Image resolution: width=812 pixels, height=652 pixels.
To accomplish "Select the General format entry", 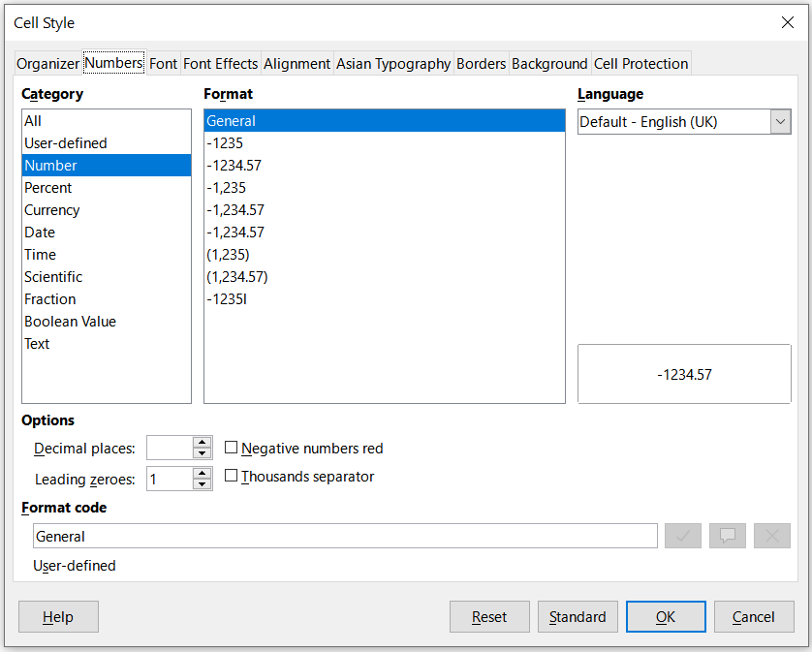I will 385,121.
